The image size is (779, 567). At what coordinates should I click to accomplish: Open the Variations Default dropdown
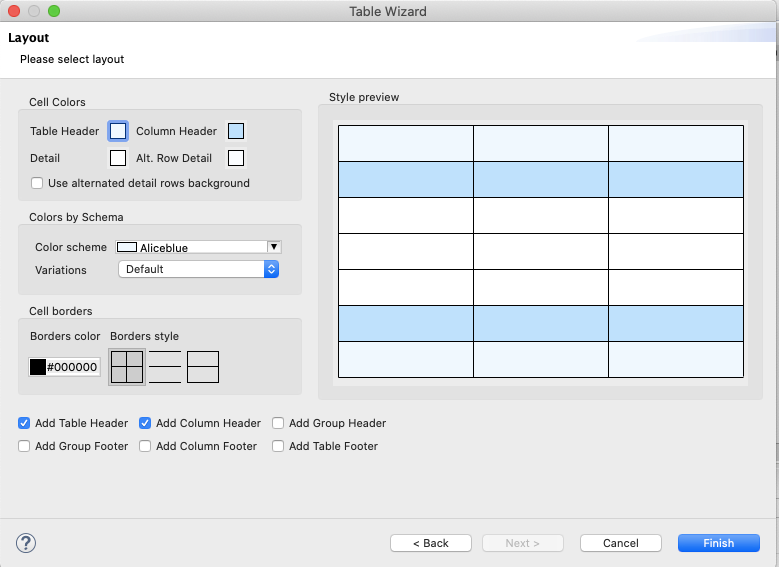tap(199, 269)
